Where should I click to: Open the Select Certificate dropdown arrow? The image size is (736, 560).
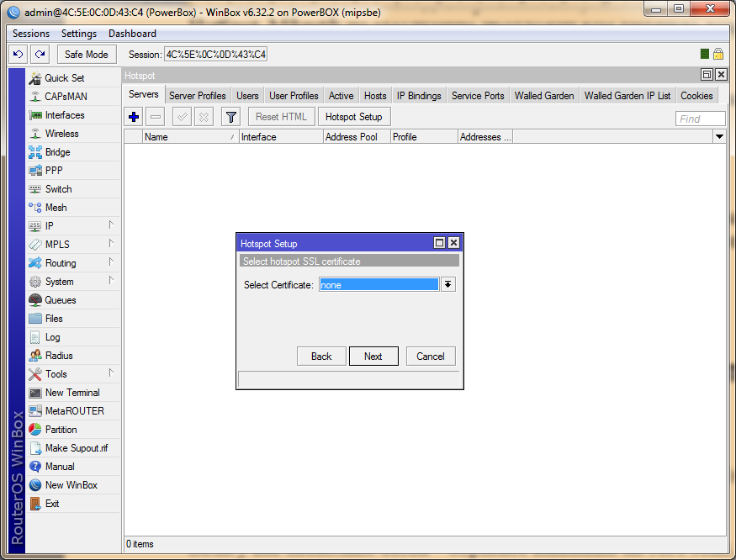pyautogui.click(x=448, y=285)
